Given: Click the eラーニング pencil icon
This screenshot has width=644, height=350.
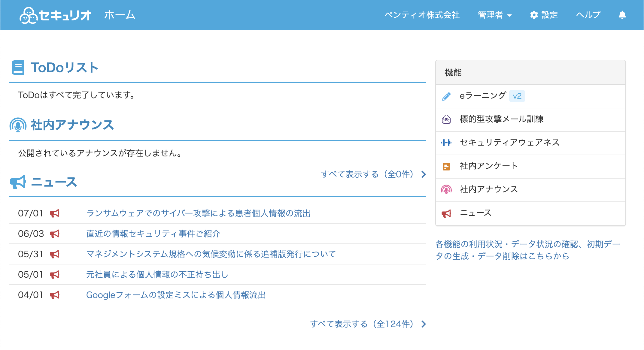Looking at the screenshot, I should click(446, 96).
